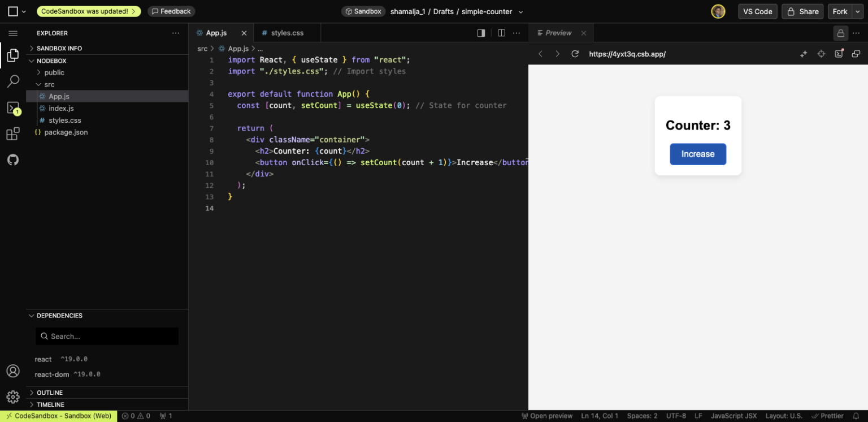Screen dimensions: 868x422
Task: Open the GitHub panel in the activity bar
Action: pyautogui.click(x=12, y=160)
